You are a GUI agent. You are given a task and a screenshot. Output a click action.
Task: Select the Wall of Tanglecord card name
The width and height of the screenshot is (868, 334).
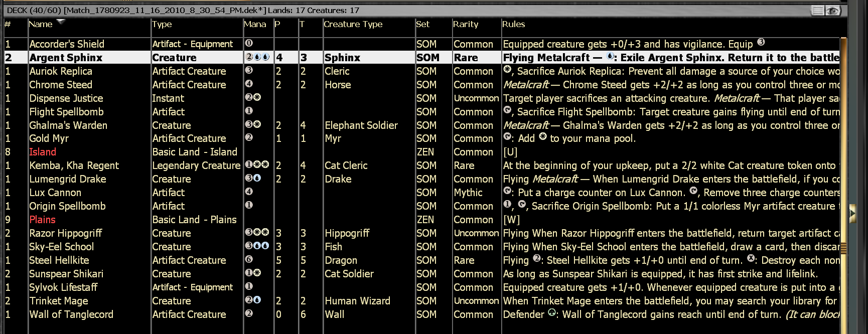point(71,314)
